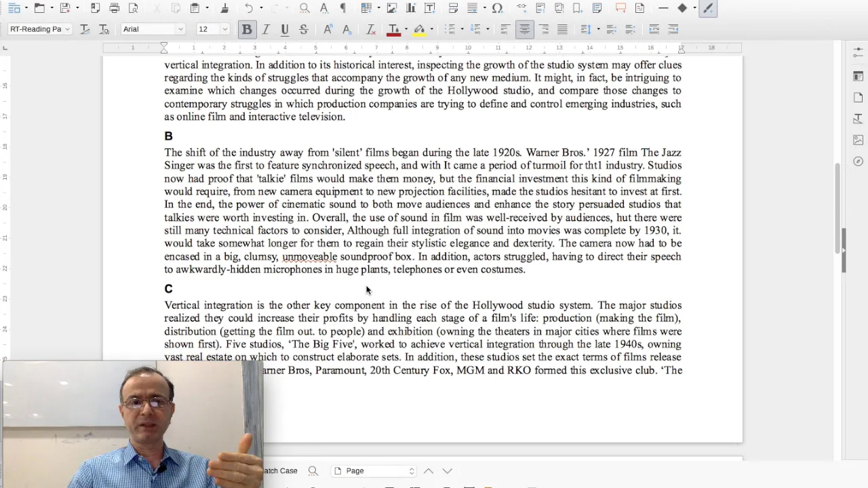Toggle Bold formatting
Screen dimensions: 868x488
pos(247,29)
